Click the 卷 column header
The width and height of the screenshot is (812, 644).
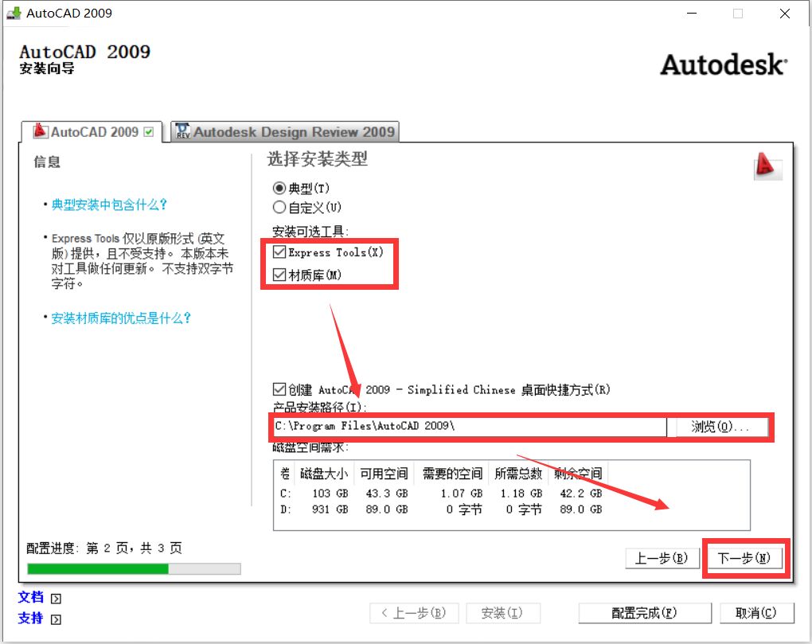[285, 473]
